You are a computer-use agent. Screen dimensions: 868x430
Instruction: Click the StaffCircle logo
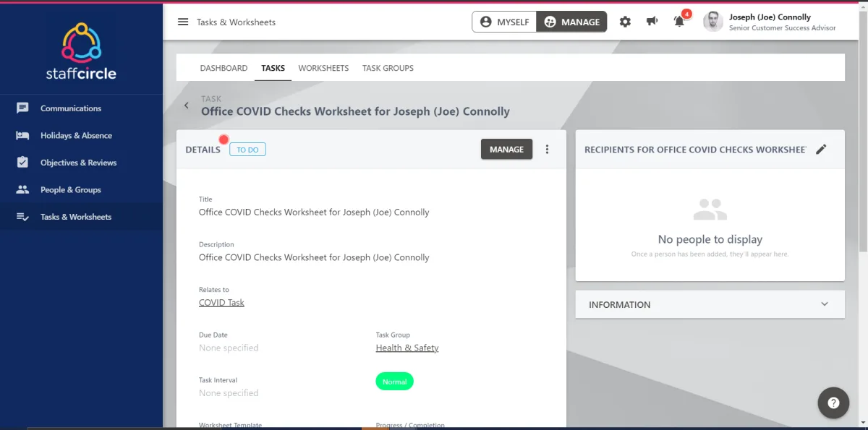(81, 51)
